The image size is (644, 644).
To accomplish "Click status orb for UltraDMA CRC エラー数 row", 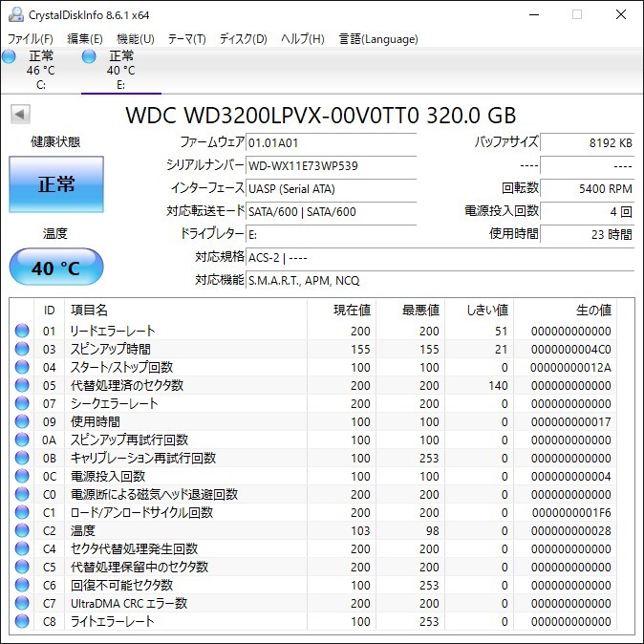I will tap(22, 603).
